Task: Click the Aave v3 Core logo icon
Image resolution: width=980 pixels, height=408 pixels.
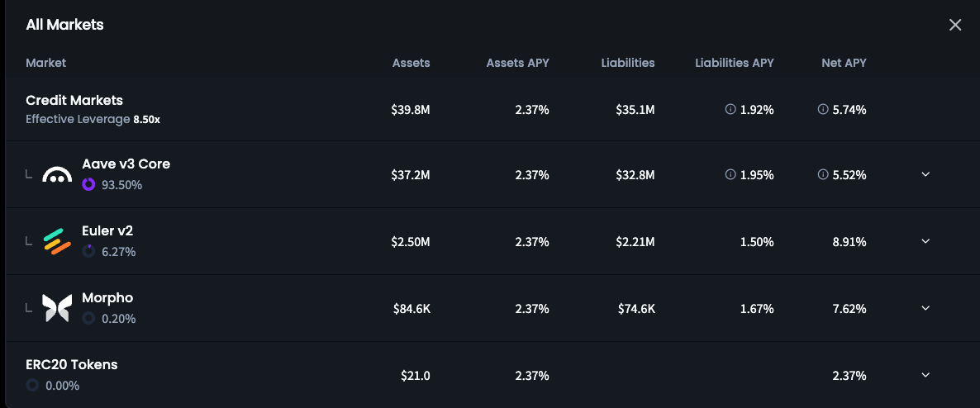Action: pos(57,175)
